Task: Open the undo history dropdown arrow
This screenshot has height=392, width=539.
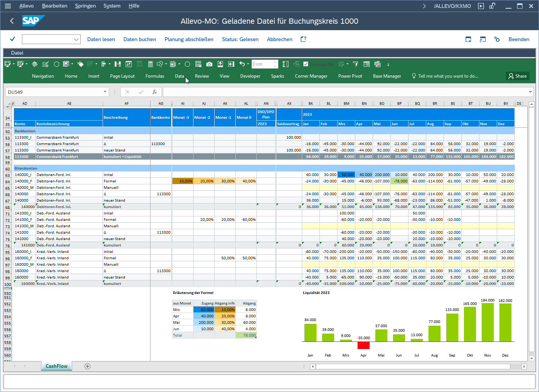Action: [248, 64]
